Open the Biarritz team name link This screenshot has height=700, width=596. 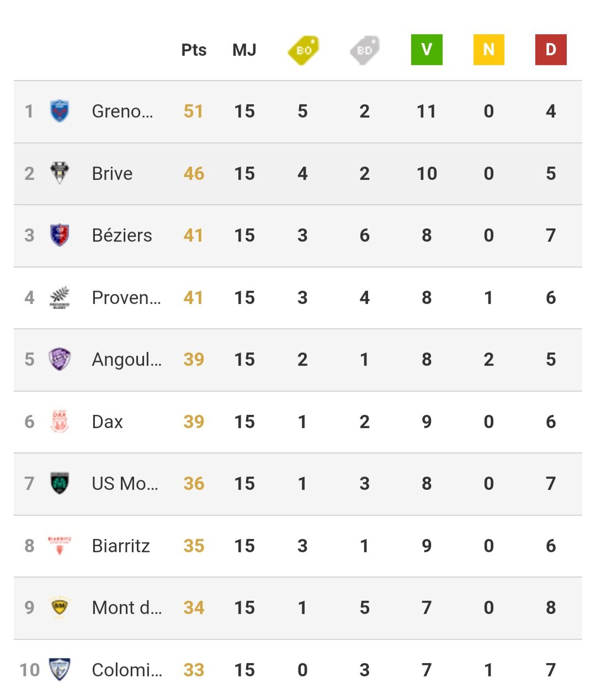121,546
